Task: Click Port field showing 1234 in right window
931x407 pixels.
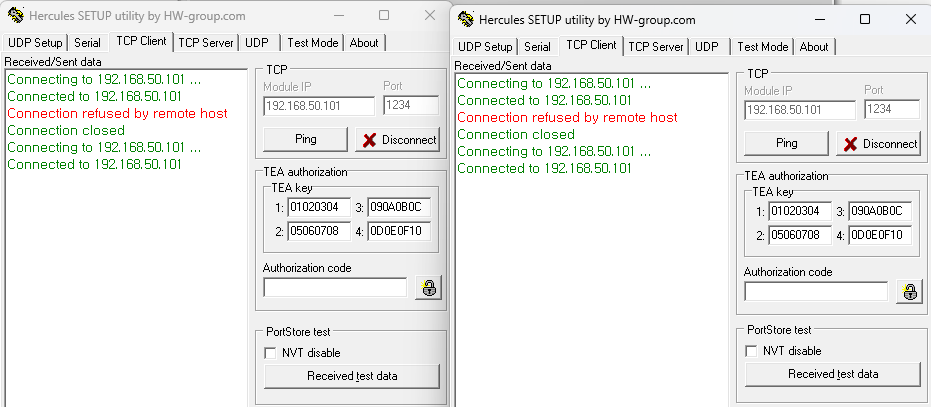Action: click(892, 110)
